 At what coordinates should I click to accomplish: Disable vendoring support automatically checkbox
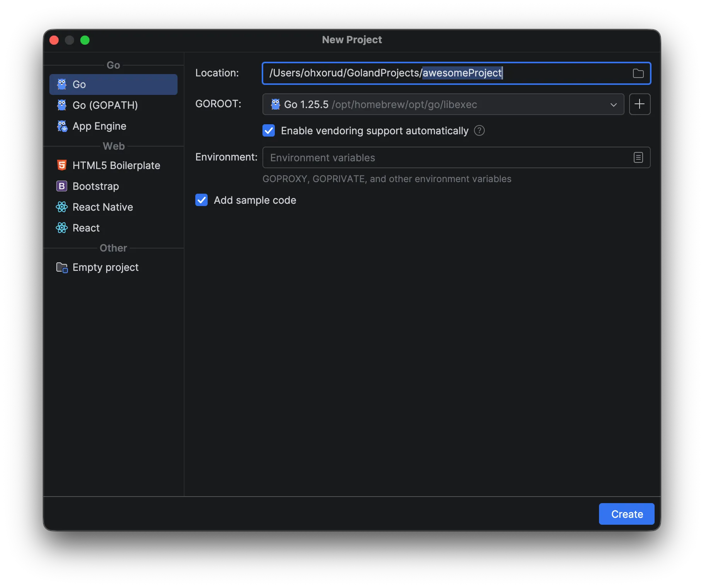point(269,131)
